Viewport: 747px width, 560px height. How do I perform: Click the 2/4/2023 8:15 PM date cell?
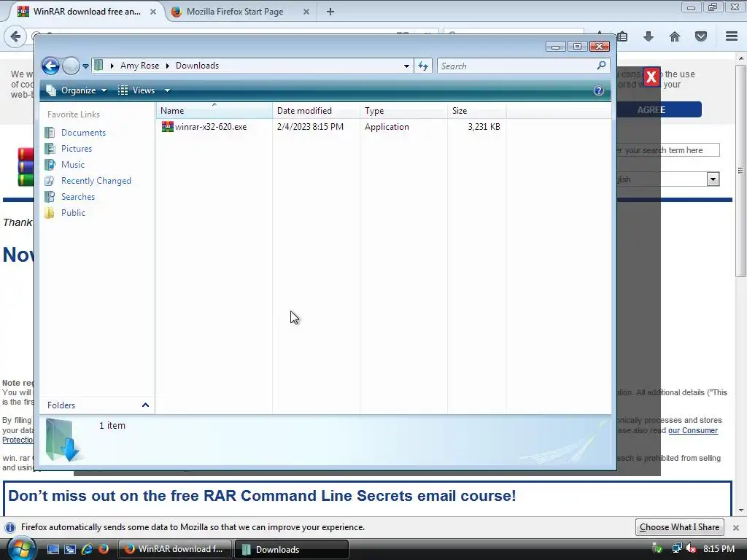[310, 127]
